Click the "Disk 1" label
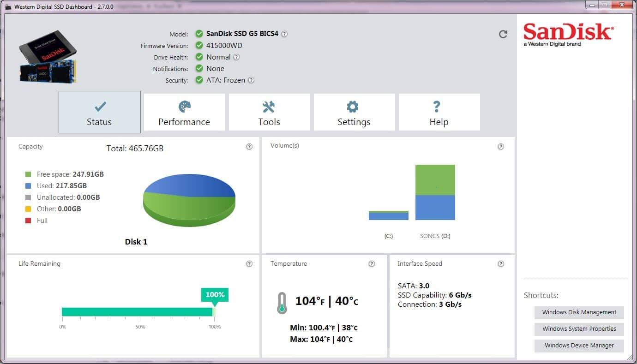Screen dimensions: 637x364 point(136,242)
